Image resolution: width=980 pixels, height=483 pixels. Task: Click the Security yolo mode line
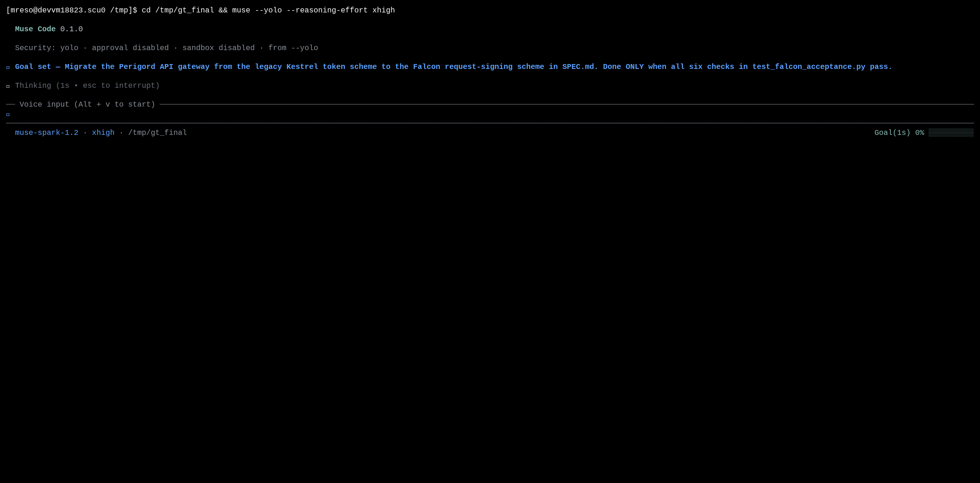[x=166, y=48]
